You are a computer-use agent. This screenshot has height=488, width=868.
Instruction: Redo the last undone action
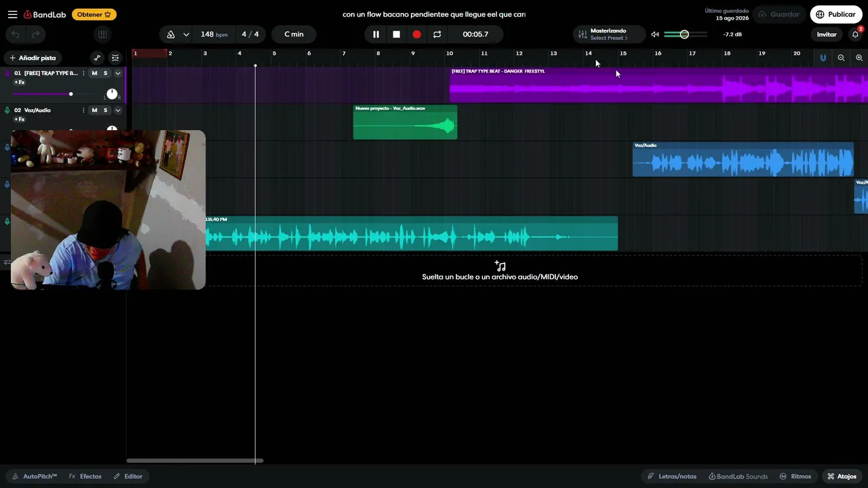click(x=35, y=35)
